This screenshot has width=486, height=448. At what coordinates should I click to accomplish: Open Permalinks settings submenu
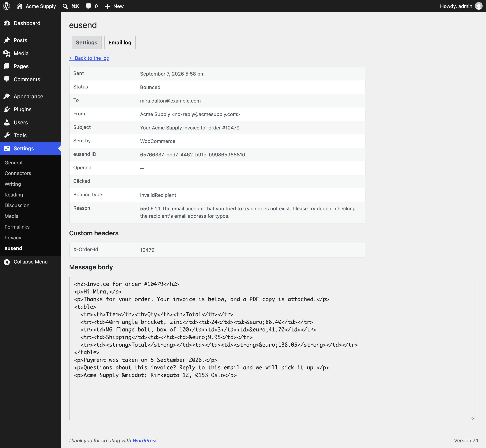pyautogui.click(x=17, y=227)
